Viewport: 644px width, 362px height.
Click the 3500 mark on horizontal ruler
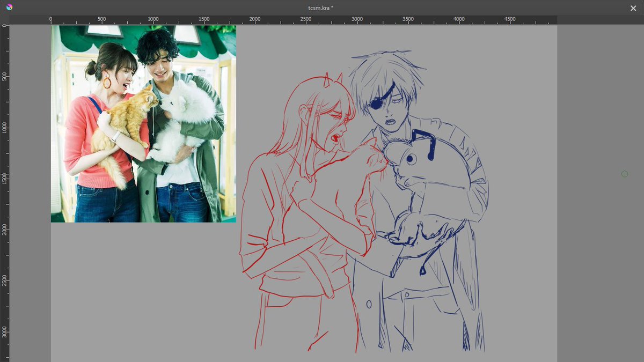click(x=408, y=19)
